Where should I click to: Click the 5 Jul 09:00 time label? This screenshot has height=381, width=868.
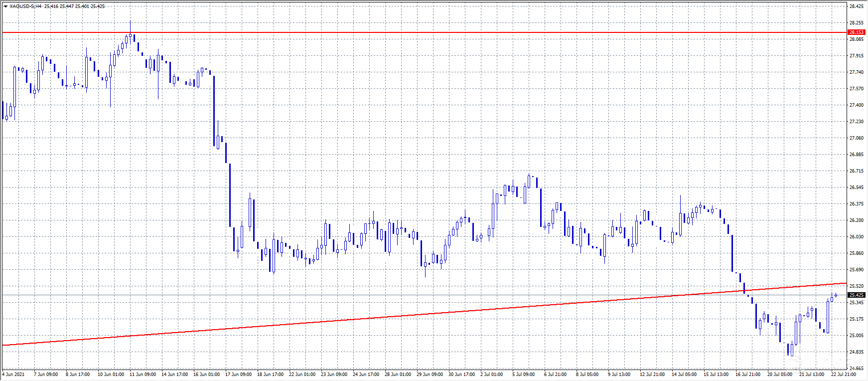coord(524,375)
